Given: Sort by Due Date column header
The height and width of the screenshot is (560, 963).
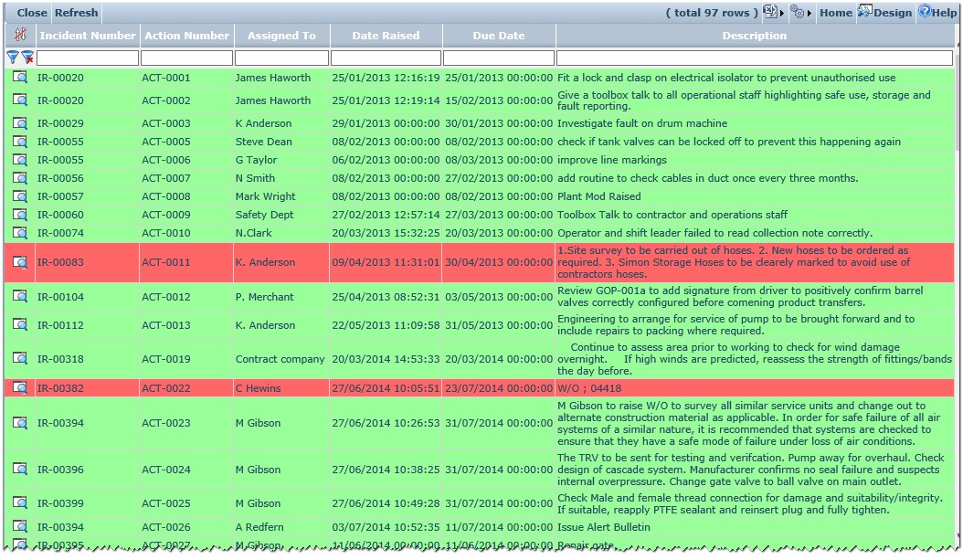Looking at the screenshot, I should (x=499, y=36).
